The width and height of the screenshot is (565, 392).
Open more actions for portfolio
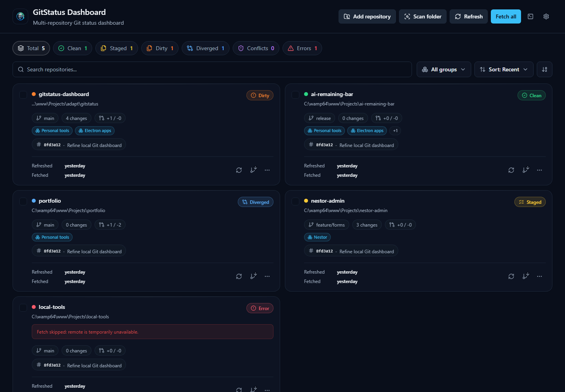coord(267,276)
